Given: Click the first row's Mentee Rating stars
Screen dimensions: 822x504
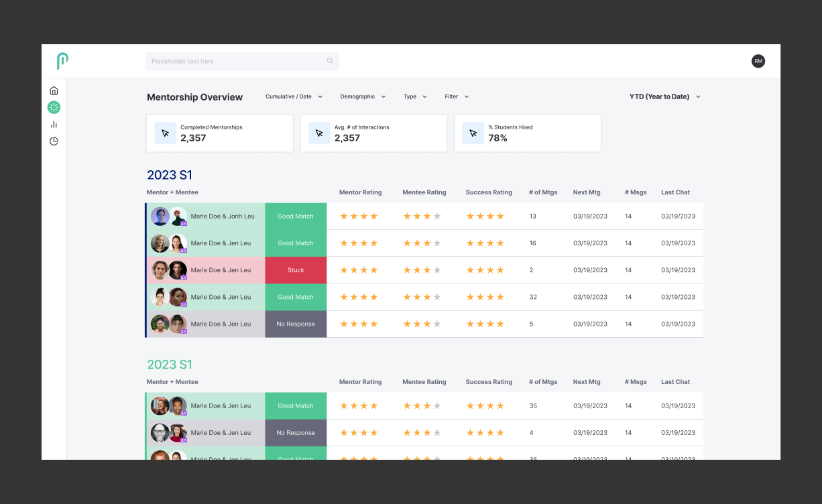Looking at the screenshot, I should coord(422,216).
